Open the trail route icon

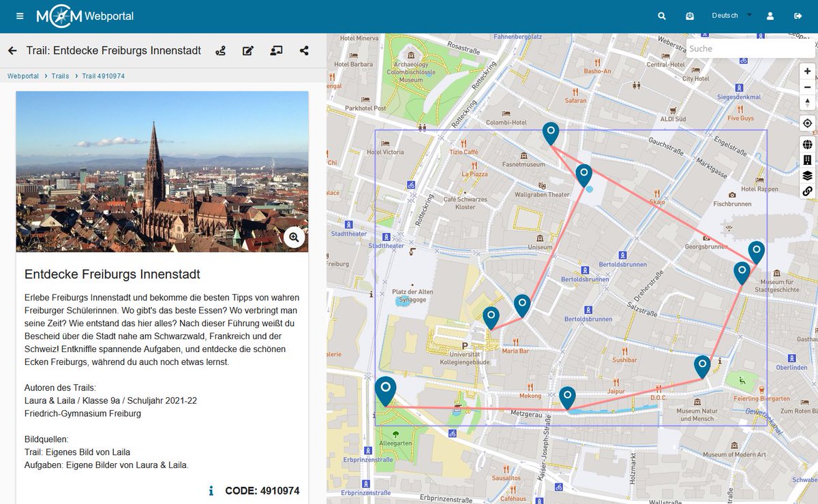click(220, 50)
